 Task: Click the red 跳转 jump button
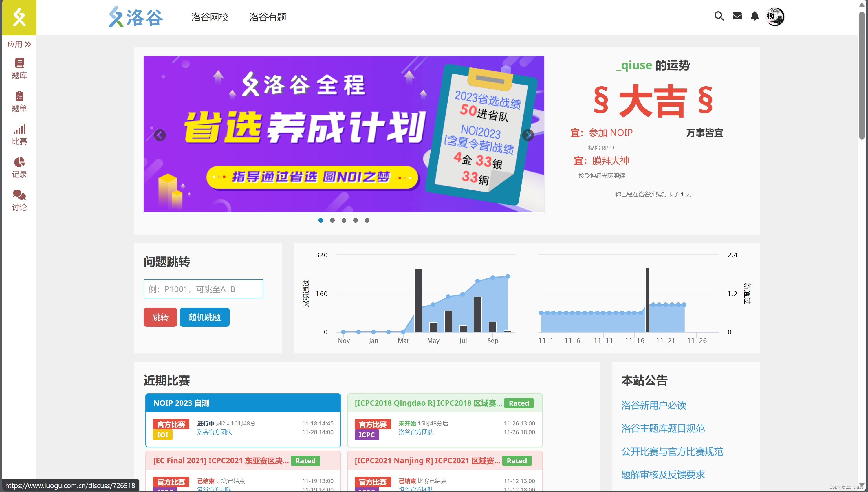160,317
